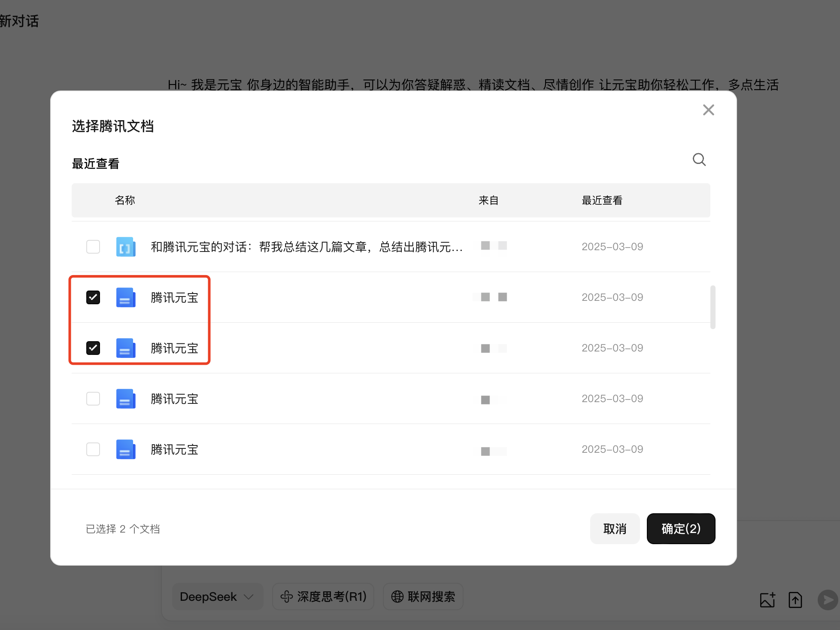Click the 名称 column header
The image size is (840, 630).
(x=125, y=200)
